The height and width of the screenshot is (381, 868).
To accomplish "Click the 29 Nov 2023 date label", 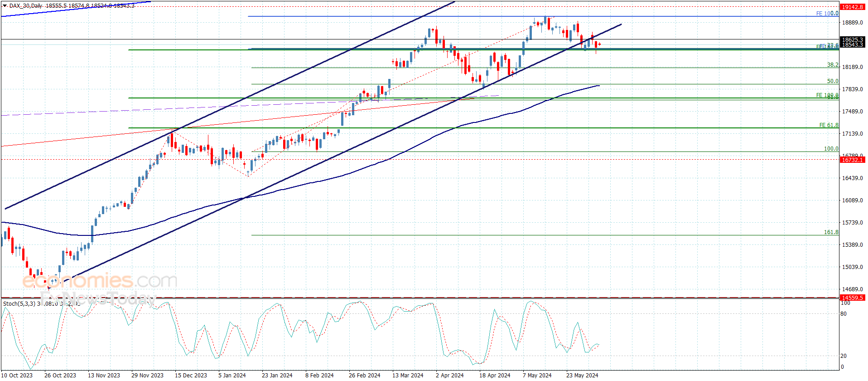I will [x=147, y=375].
